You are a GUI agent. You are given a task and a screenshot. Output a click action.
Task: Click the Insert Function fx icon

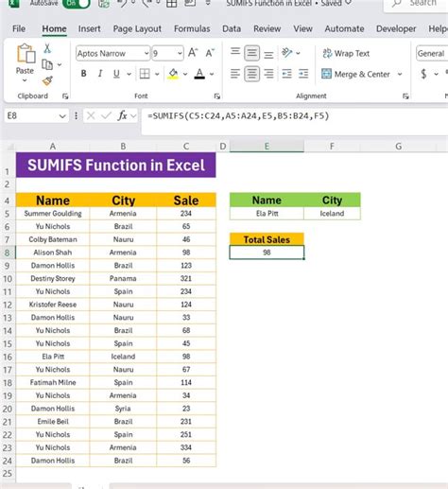click(x=122, y=116)
